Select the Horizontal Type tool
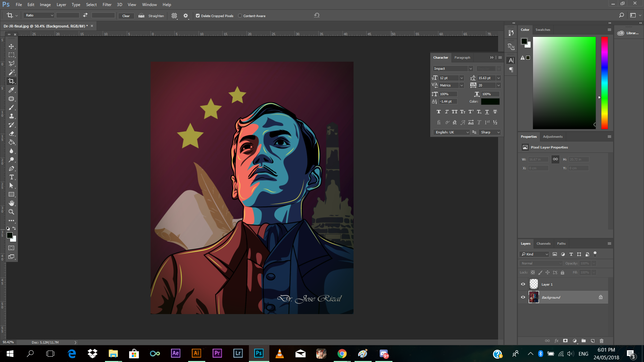 coord(11,177)
